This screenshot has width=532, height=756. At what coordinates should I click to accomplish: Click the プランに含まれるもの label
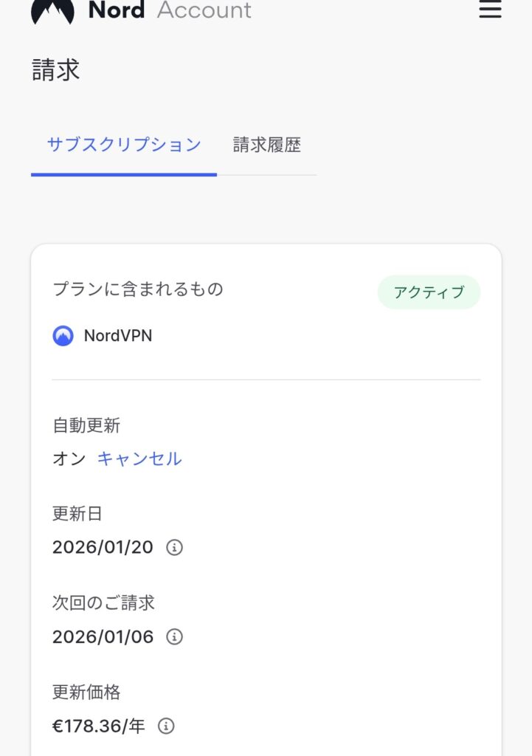pyautogui.click(x=138, y=289)
